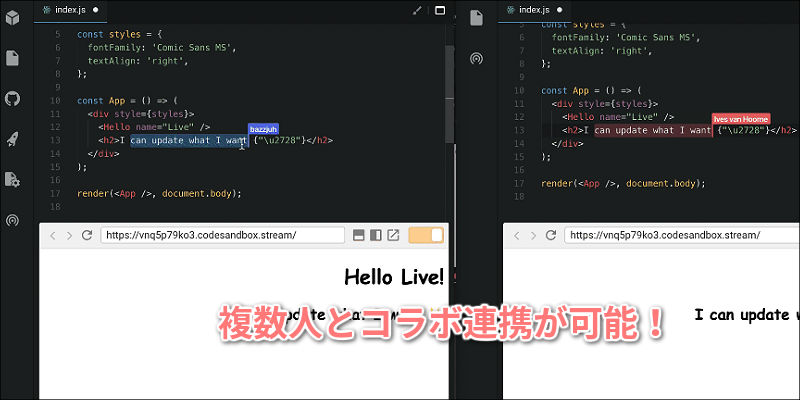The image size is (800, 400).
Task: Go back in right preview browser
Action: click(x=516, y=235)
